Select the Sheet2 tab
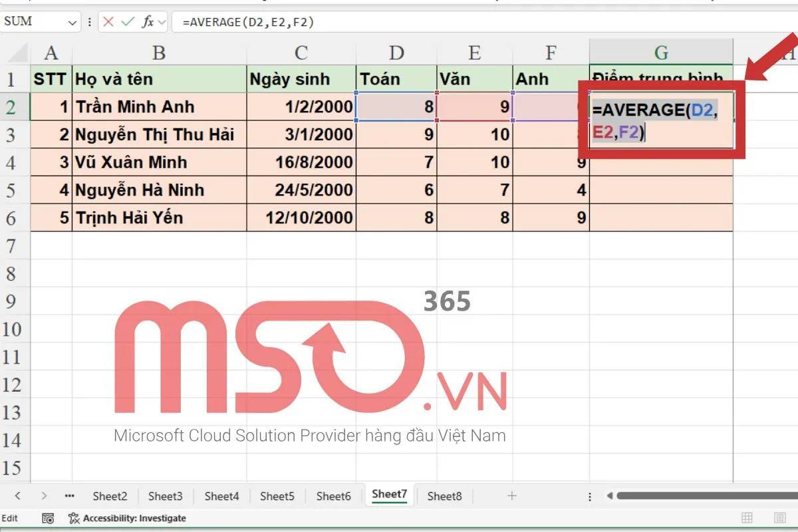The width and height of the screenshot is (798, 532). tap(109, 495)
